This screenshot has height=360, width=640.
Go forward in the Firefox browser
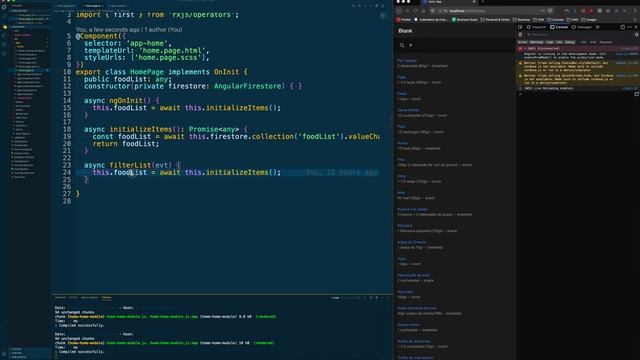click(x=407, y=11)
